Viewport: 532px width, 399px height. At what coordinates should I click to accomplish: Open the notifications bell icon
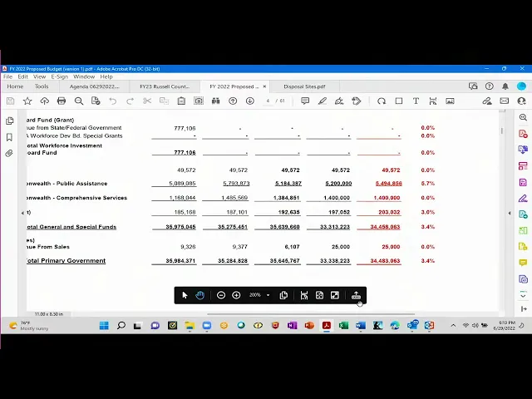coord(505,86)
